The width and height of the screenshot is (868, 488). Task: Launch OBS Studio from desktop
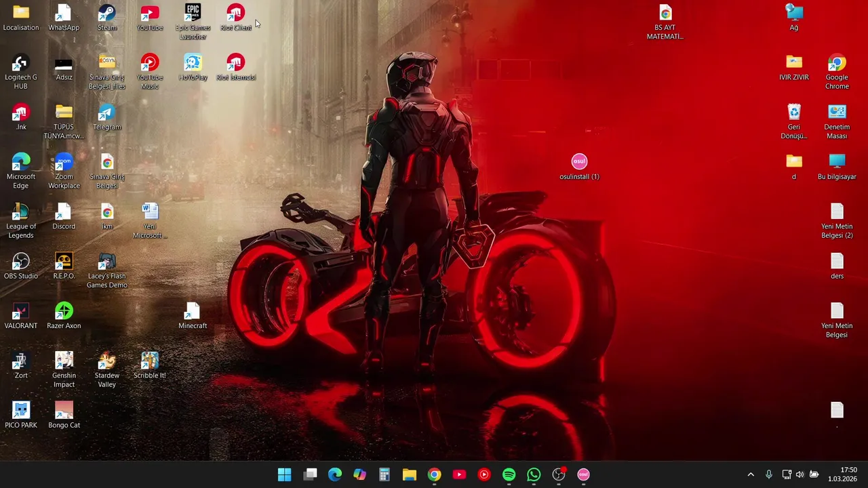21,266
